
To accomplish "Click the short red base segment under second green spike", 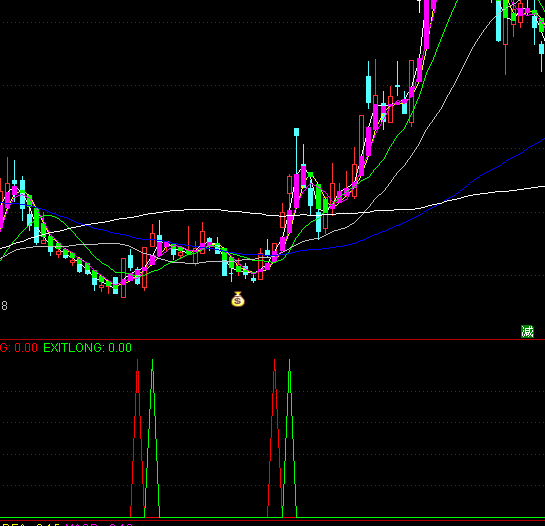I will click(x=289, y=518).
